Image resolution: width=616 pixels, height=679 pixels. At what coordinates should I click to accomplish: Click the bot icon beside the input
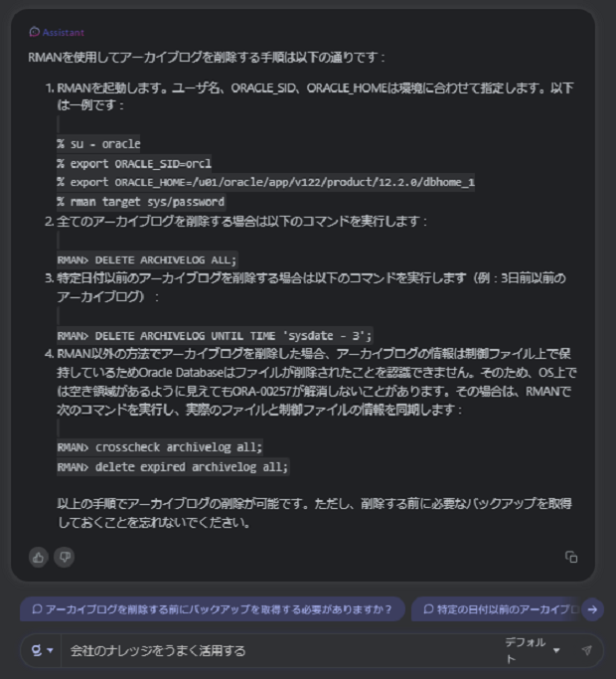[37, 650]
